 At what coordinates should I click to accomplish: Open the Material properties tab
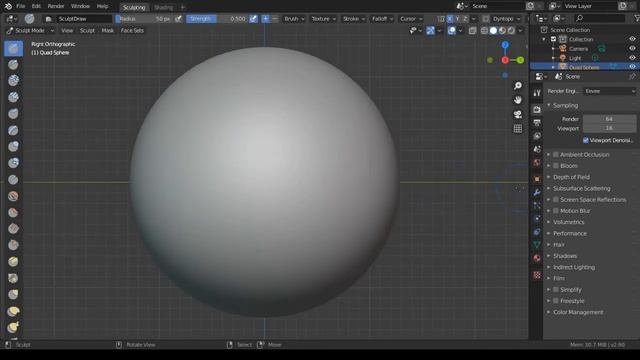coord(537,258)
